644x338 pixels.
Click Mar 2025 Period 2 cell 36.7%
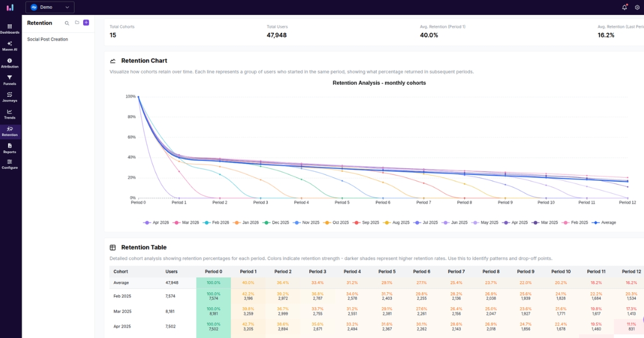[283, 311]
